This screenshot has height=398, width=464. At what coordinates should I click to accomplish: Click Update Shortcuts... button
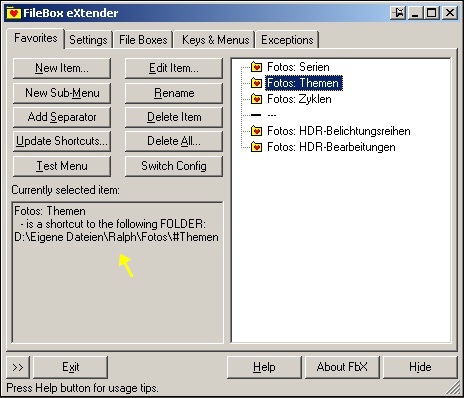[62, 141]
